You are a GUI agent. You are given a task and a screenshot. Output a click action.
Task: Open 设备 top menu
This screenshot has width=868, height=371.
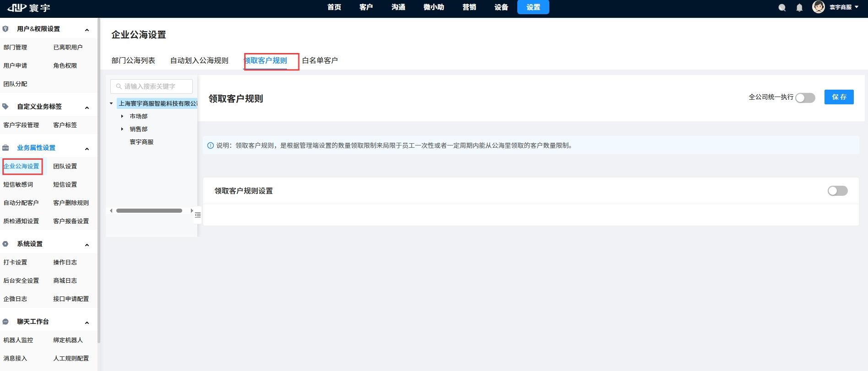(x=501, y=7)
